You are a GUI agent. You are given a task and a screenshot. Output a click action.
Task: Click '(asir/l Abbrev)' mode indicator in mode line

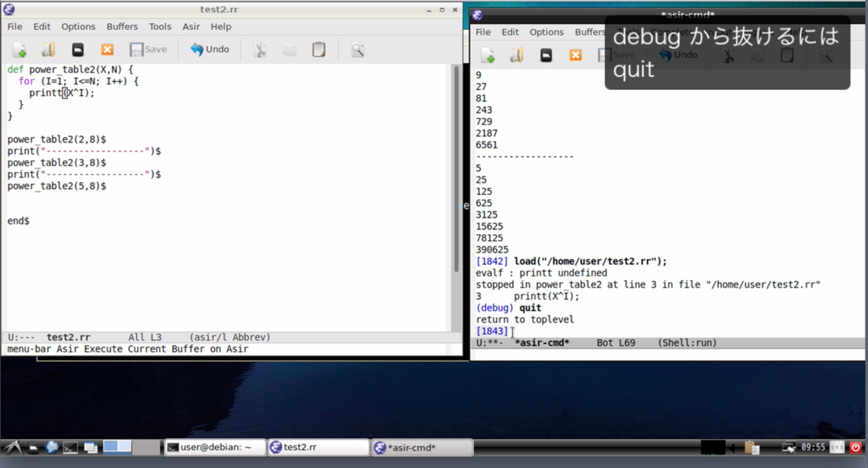(x=230, y=337)
